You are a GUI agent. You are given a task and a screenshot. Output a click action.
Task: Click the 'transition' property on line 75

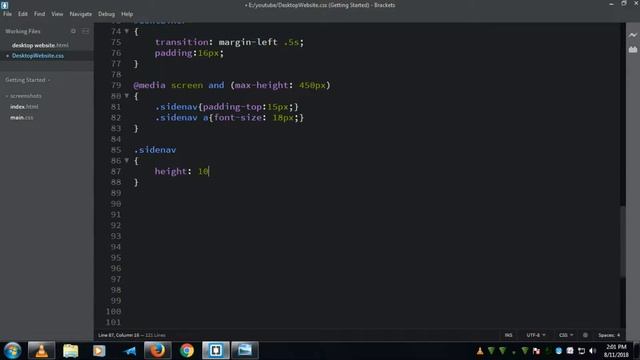pos(181,42)
